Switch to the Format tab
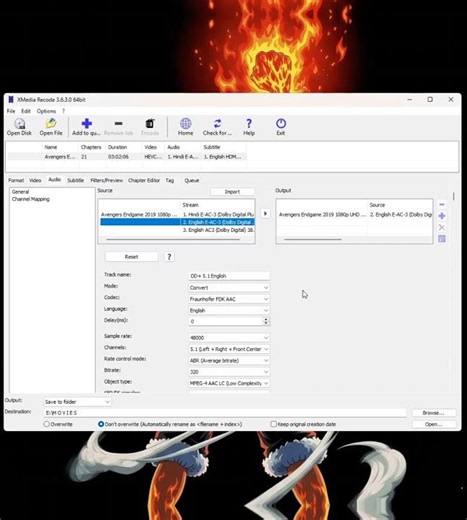467x520 pixels. pyautogui.click(x=16, y=180)
